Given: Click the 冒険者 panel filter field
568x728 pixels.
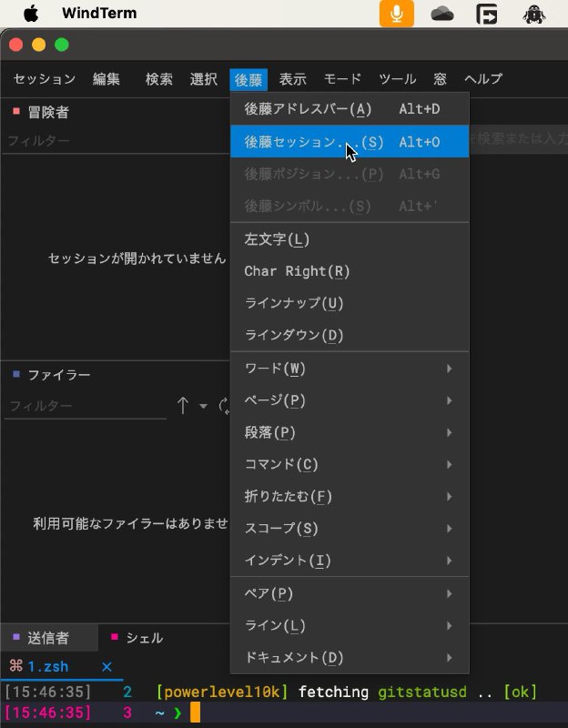Looking at the screenshot, I should pos(117,141).
